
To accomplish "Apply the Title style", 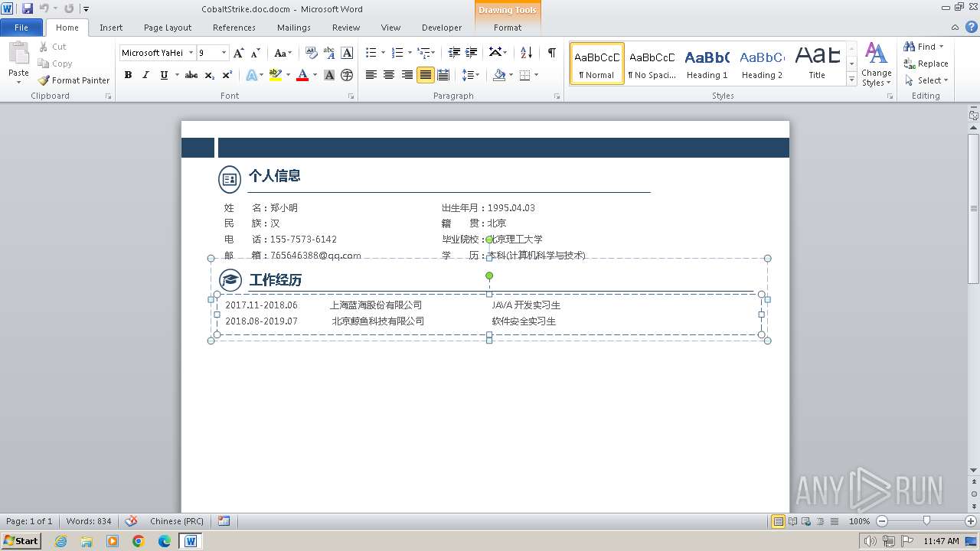I will pos(817,64).
